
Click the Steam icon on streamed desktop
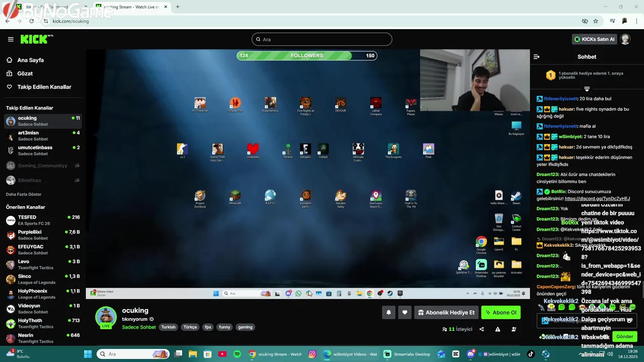[x=516, y=197]
